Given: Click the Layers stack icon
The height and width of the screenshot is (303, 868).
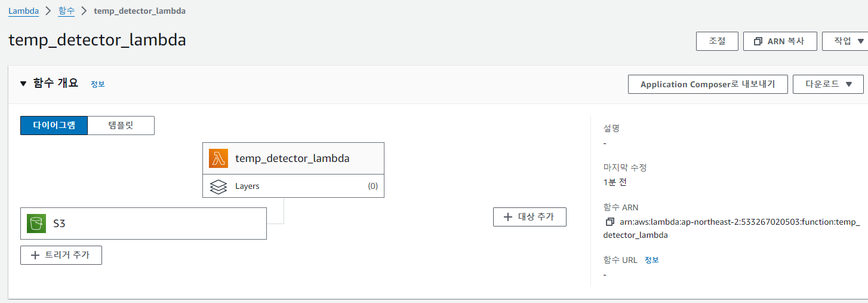Looking at the screenshot, I should click(x=218, y=186).
